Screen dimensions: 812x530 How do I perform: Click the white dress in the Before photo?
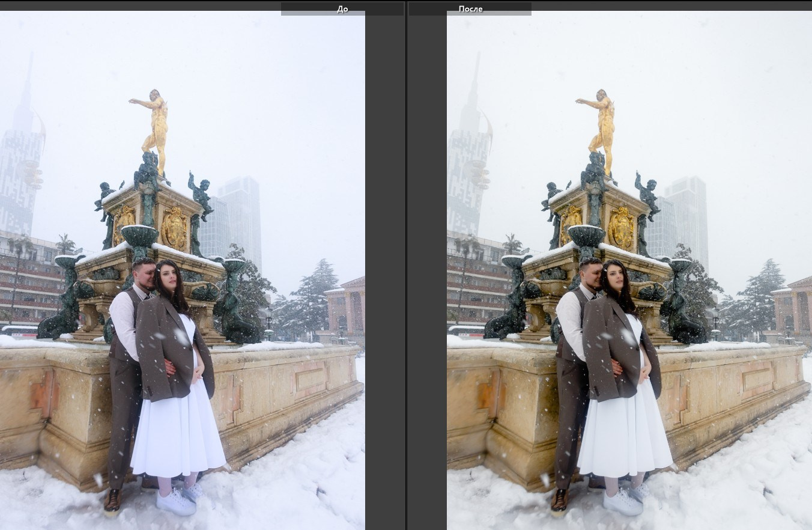(x=178, y=433)
